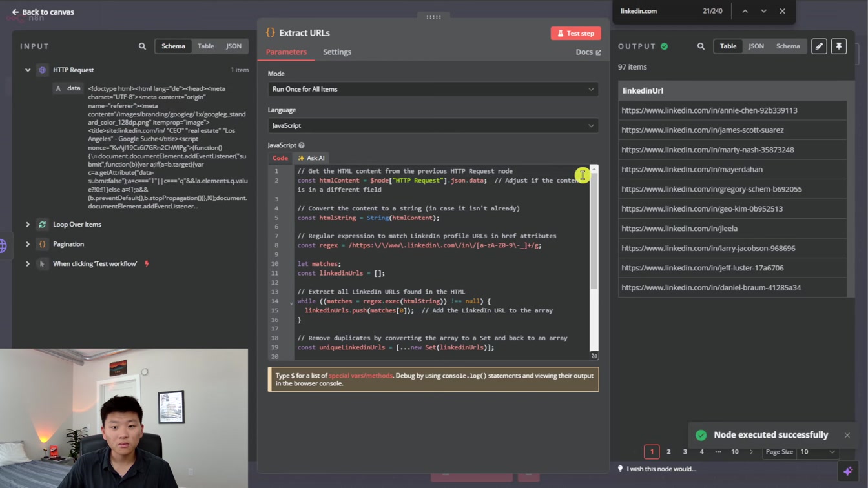Expand the Pagination node
Viewport: 868px width, 488px height.
pyautogui.click(x=28, y=244)
